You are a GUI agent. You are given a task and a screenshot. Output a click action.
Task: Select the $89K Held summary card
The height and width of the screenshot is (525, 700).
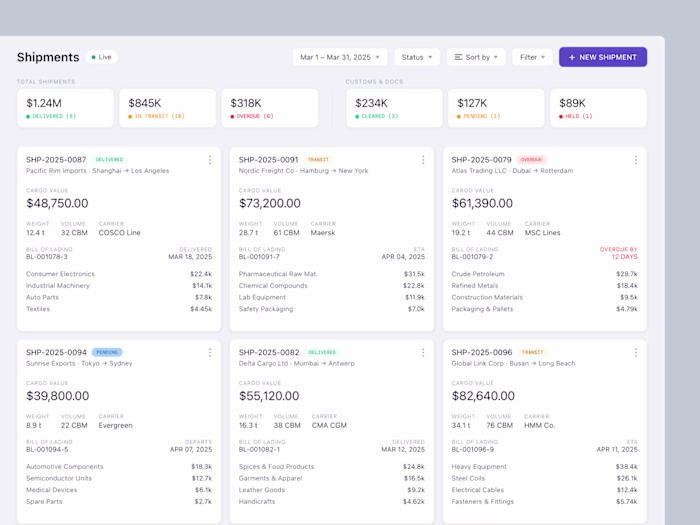tap(598, 108)
